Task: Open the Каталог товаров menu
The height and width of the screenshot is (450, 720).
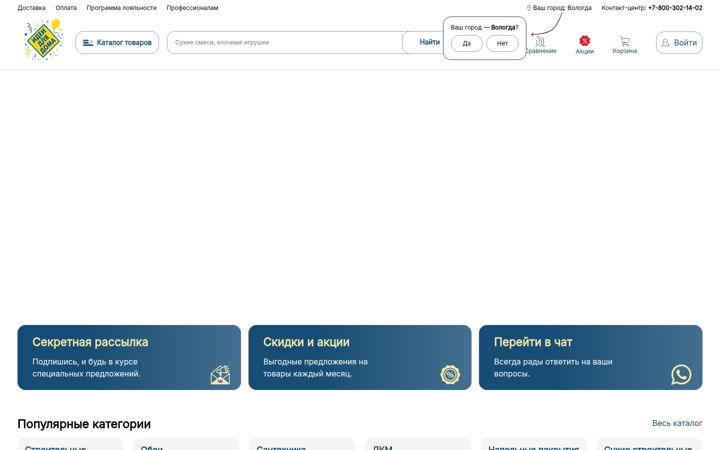Action: click(x=117, y=43)
